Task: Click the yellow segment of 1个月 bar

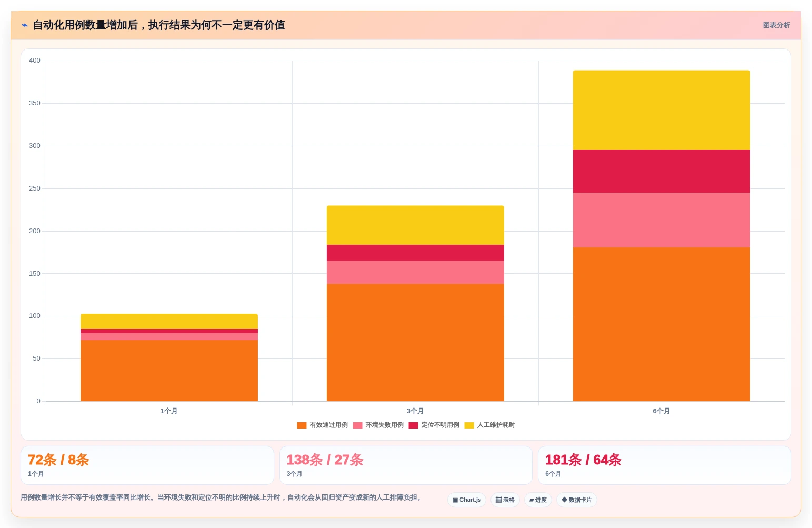Action: tap(169, 322)
